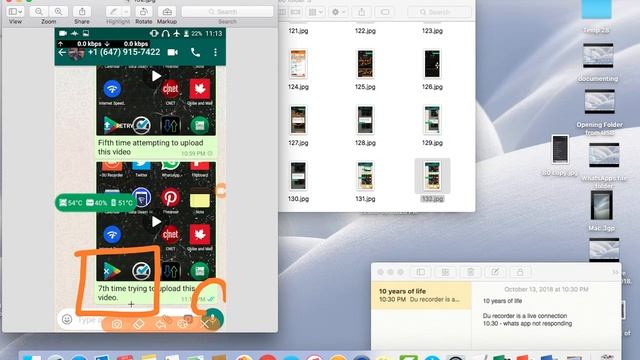Open the Notes attachments browser
The image size is (640, 360).
[445, 272]
